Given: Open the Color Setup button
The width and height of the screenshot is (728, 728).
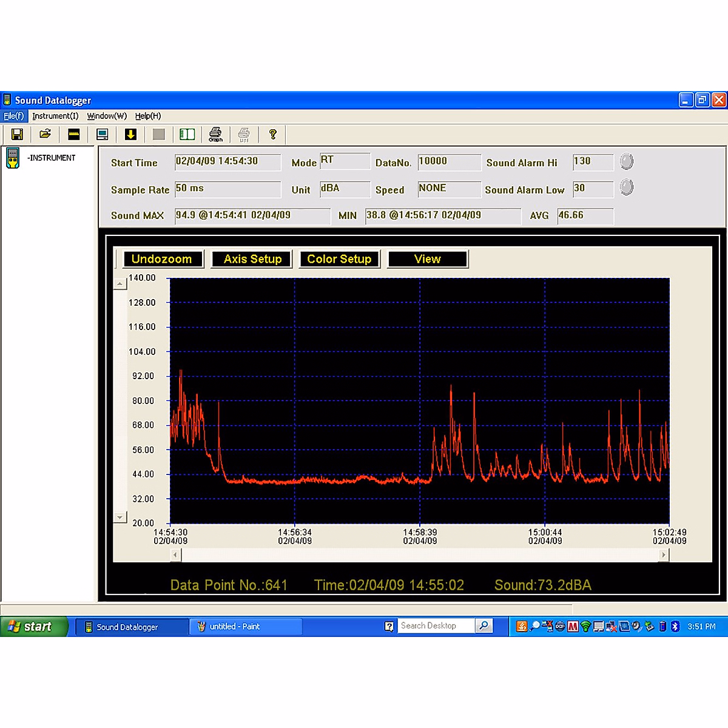Looking at the screenshot, I should tap(339, 259).
